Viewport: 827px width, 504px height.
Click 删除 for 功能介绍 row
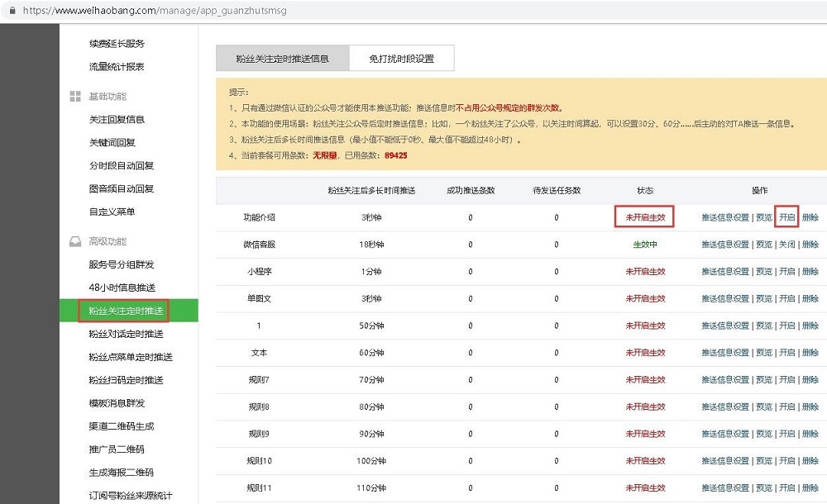[810, 217]
